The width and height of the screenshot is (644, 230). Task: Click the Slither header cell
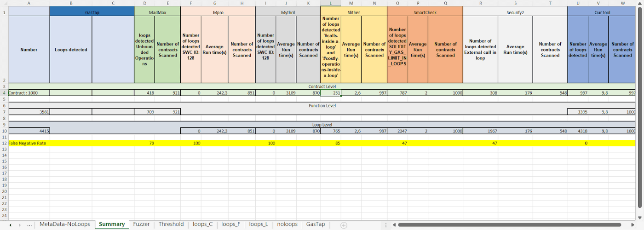354,13
